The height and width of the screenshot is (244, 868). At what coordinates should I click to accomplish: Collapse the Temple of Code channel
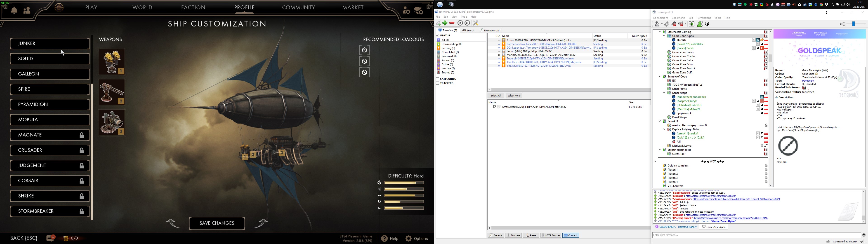[x=660, y=77]
